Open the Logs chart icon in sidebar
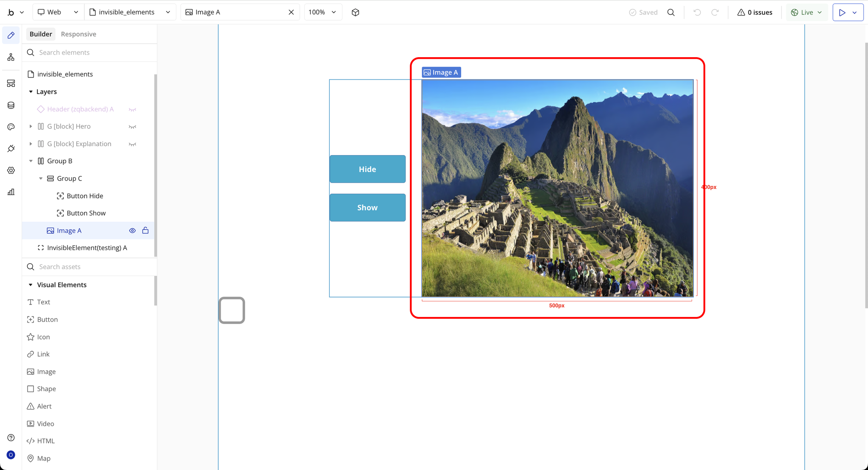 click(x=11, y=192)
